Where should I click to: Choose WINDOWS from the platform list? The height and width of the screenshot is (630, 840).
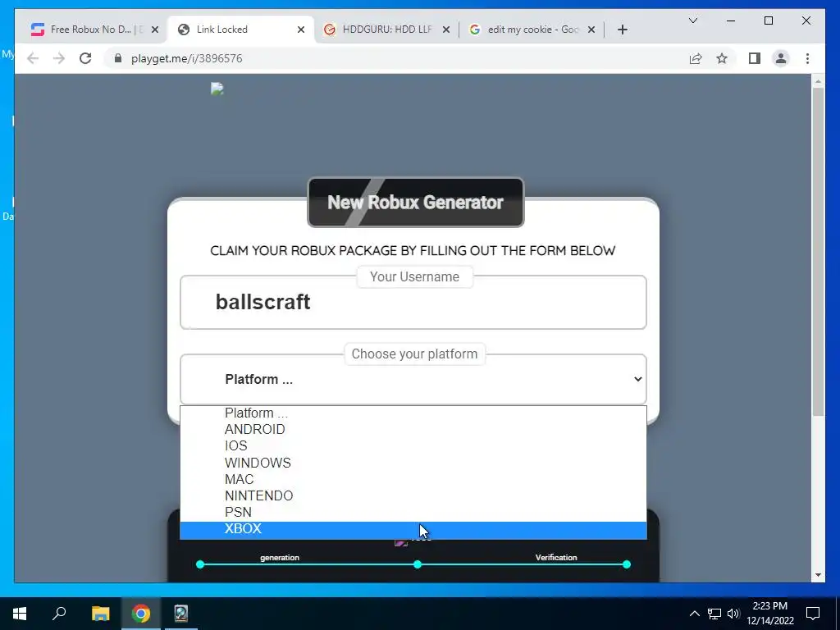point(413,463)
